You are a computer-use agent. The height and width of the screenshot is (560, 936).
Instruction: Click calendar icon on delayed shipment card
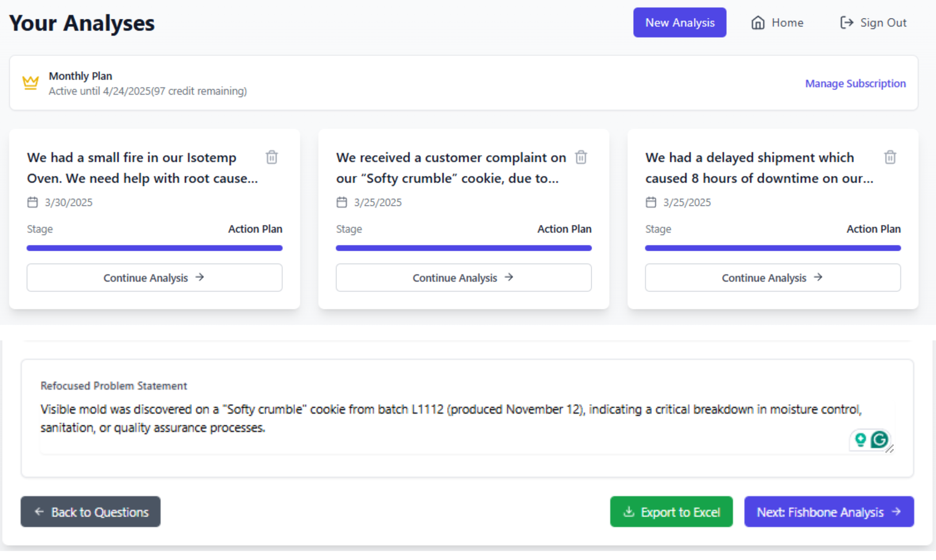tap(651, 202)
